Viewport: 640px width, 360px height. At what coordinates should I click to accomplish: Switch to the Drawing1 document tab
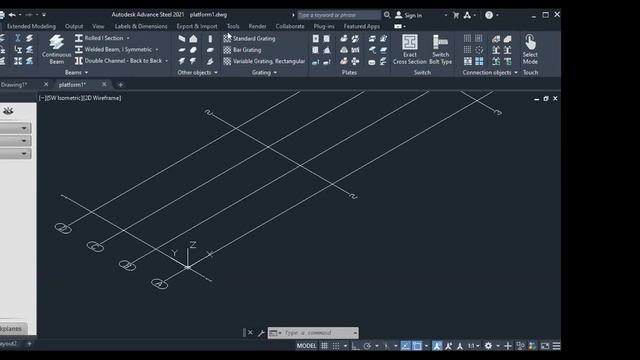pyautogui.click(x=15, y=84)
